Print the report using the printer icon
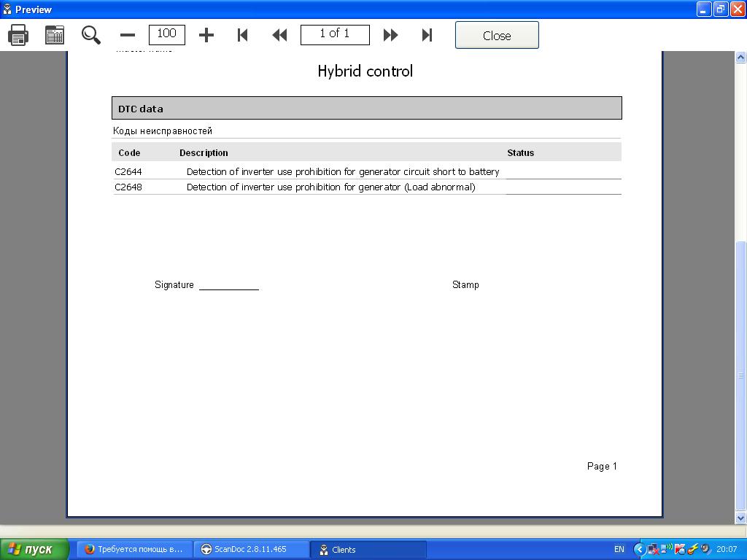 click(x=18, y=35)
